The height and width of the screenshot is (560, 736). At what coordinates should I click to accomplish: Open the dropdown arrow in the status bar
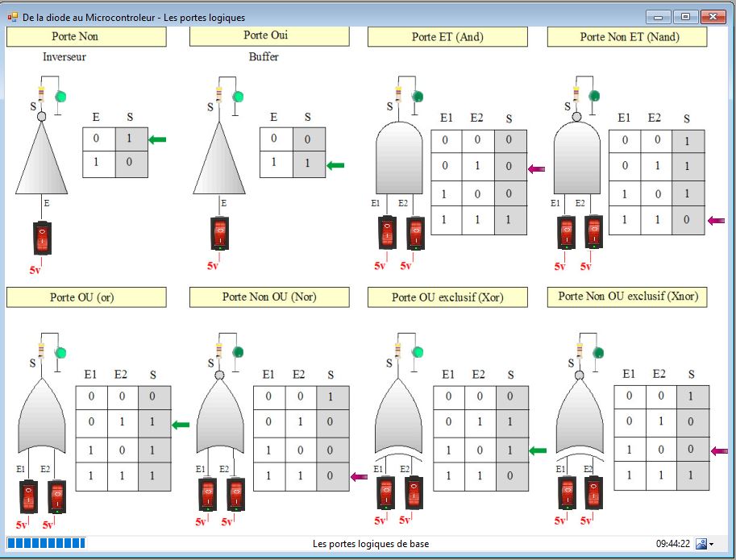pos(711,545)
